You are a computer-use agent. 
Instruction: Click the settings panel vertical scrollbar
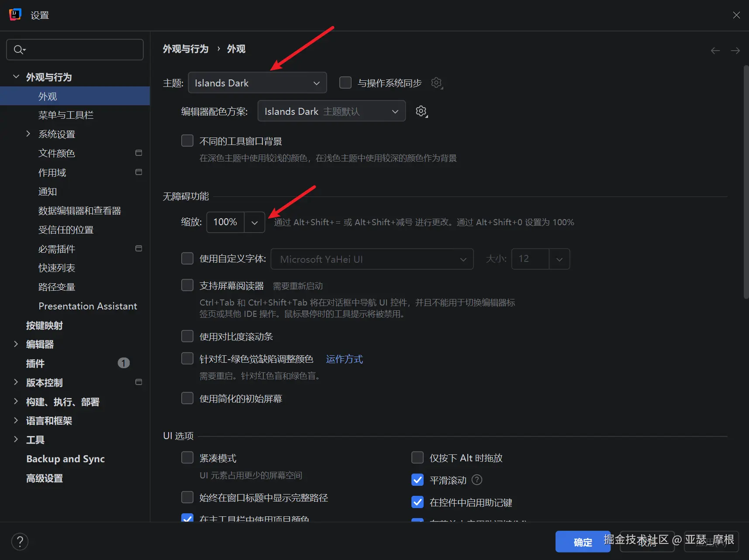pyautogui.click(x=746, y=182)
